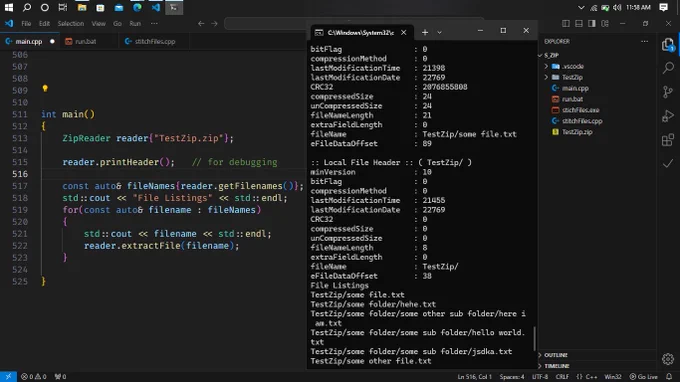This screenshot has width=680, height=382.
Task: Change encoding via UTF-8 status item
Action: [x=540, y=376]
